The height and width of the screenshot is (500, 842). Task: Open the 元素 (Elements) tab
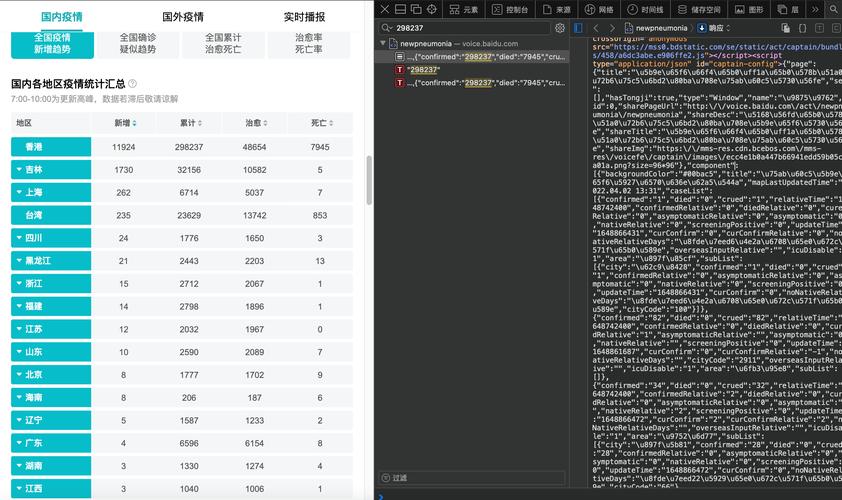(464, 9)
